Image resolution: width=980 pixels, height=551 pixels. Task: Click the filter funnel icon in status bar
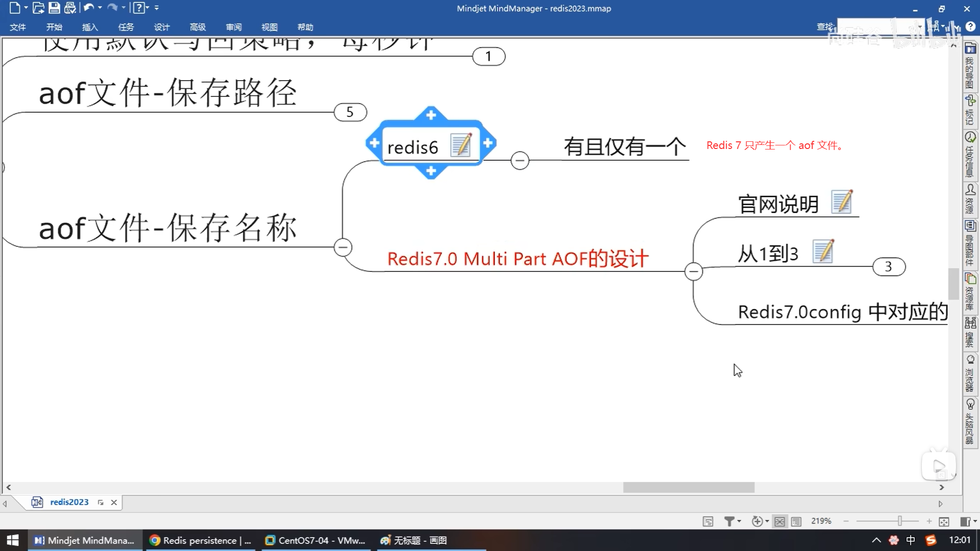(729, 521)
